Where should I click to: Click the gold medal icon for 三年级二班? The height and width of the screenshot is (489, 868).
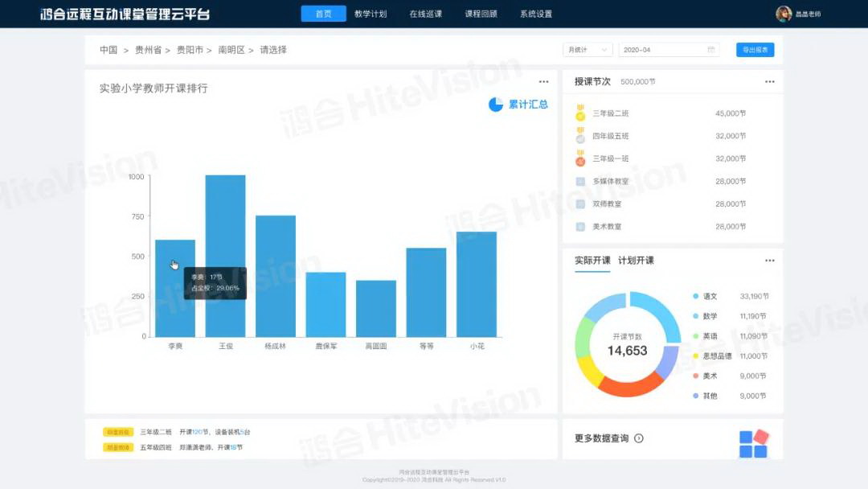pos(580,113)
